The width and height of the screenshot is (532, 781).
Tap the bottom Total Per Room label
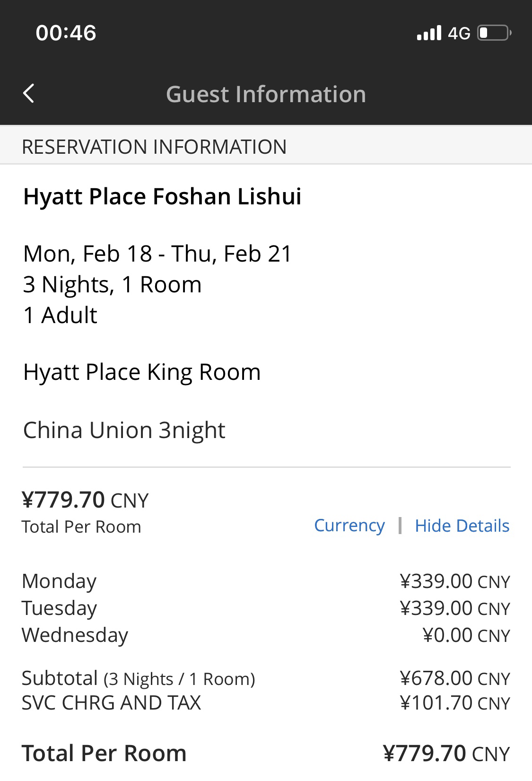104,753
